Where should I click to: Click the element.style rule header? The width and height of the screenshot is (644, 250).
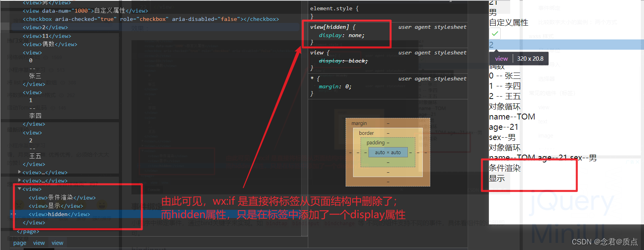coord(334,8)
